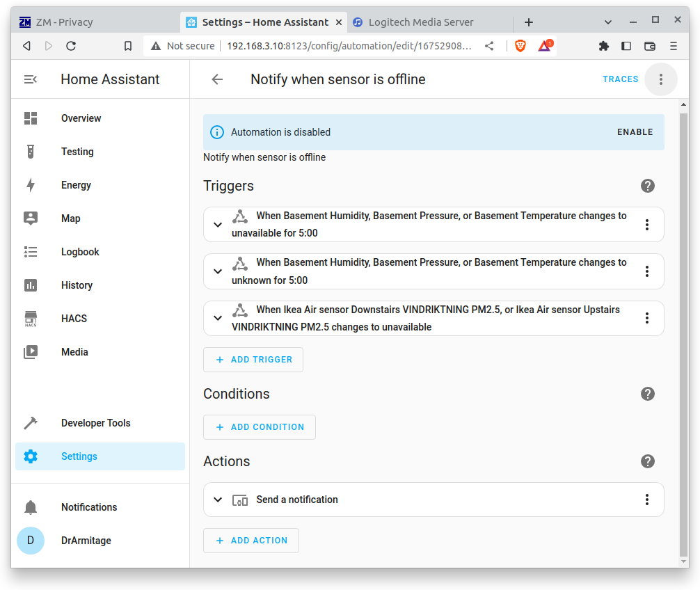Close the Settings – Home Assistant tab
Viewport: 700px width, 590px height.
click(339, 22)
